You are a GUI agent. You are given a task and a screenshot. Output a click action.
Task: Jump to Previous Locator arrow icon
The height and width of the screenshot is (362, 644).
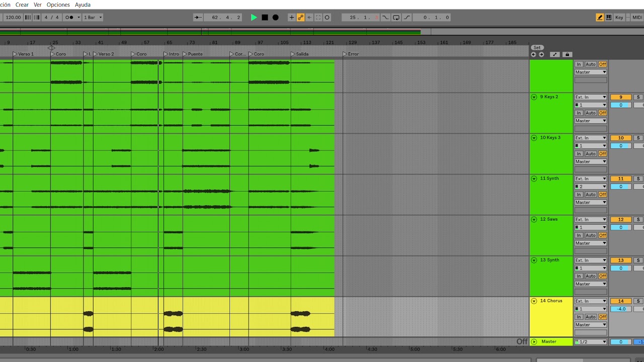pyautogui.click(x=533, y=54)
